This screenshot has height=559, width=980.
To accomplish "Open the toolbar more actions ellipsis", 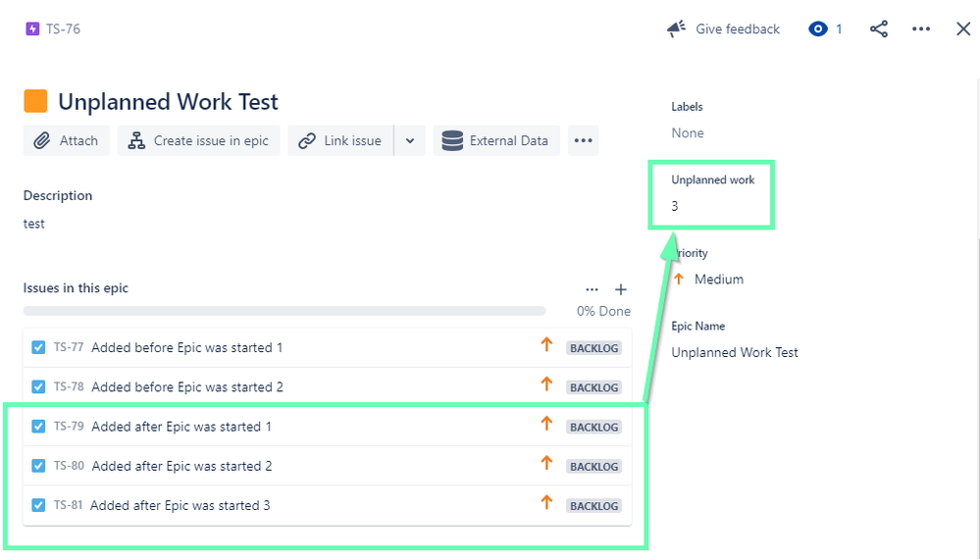I will click(x=583, y=140).
